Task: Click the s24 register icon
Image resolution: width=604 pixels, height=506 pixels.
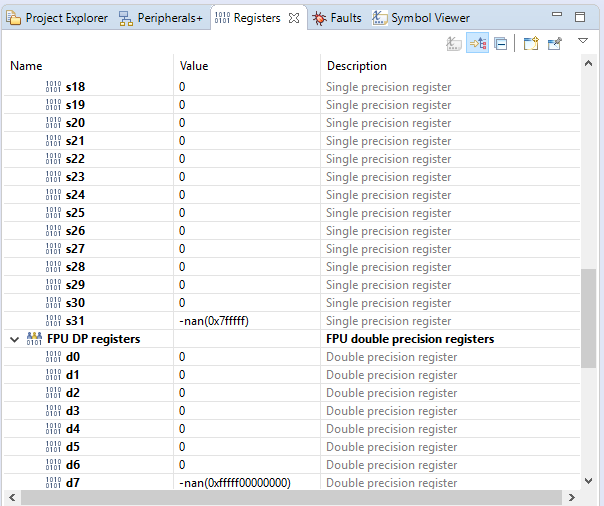Action: pyautogui.click(x=53, y=195)
